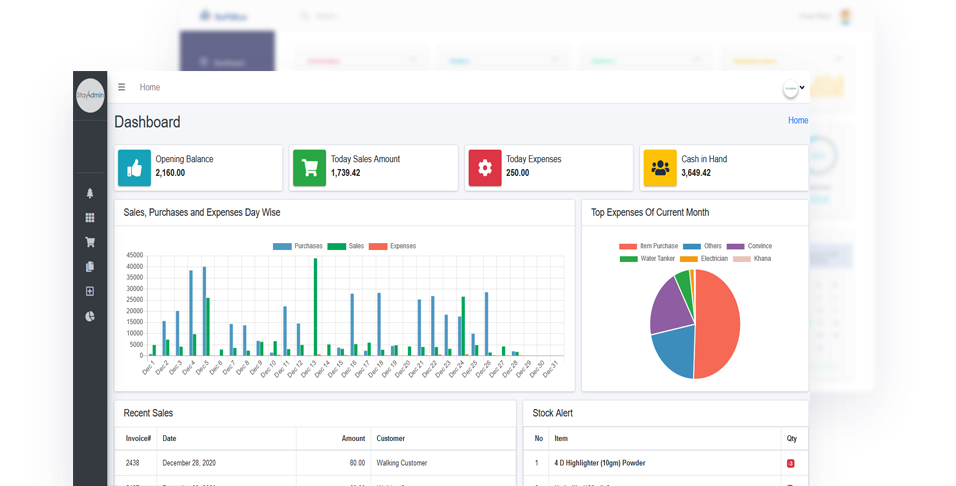The height and width of the screenshot is (486, 956).
Task: Click the plus-square sidebar icon
Action: point(90,291)
